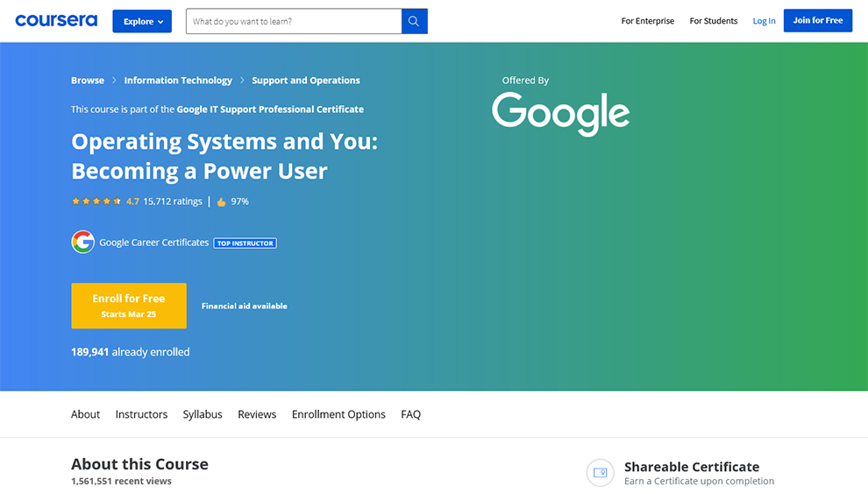Click the Join for Free button
868x494 pixels.
(818, 20)
